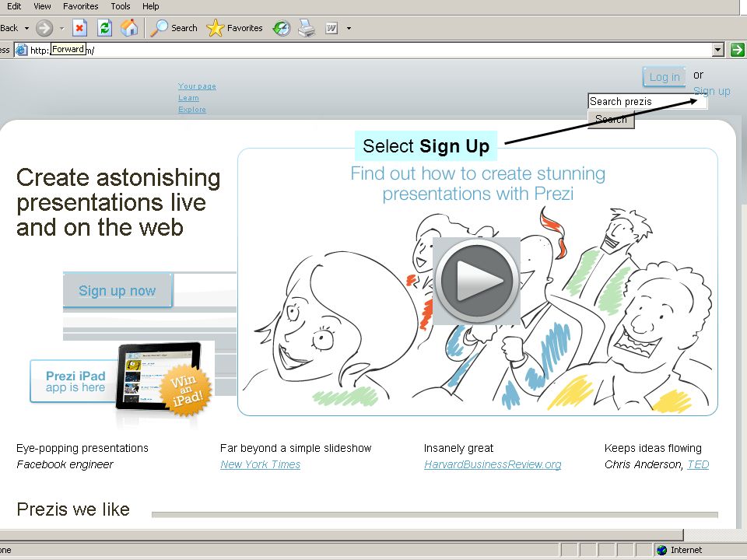747x560 pixels.
Task: Click the Sign up now button
Action: 117,290
